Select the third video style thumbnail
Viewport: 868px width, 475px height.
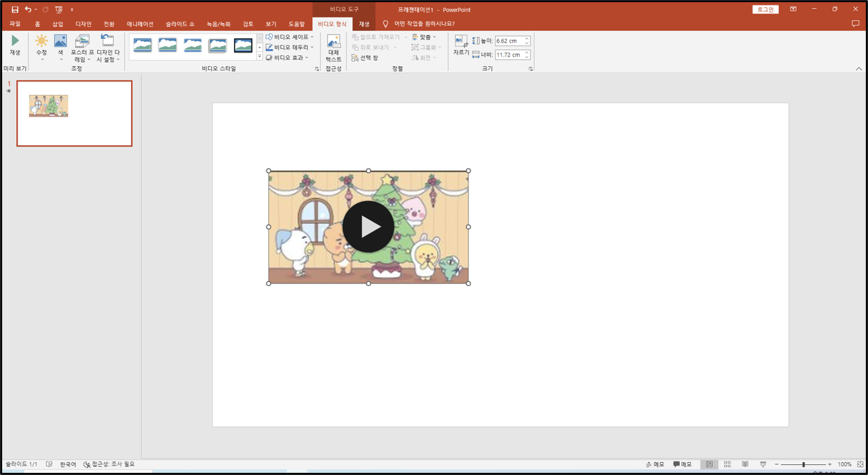click(x=193, y=45)
